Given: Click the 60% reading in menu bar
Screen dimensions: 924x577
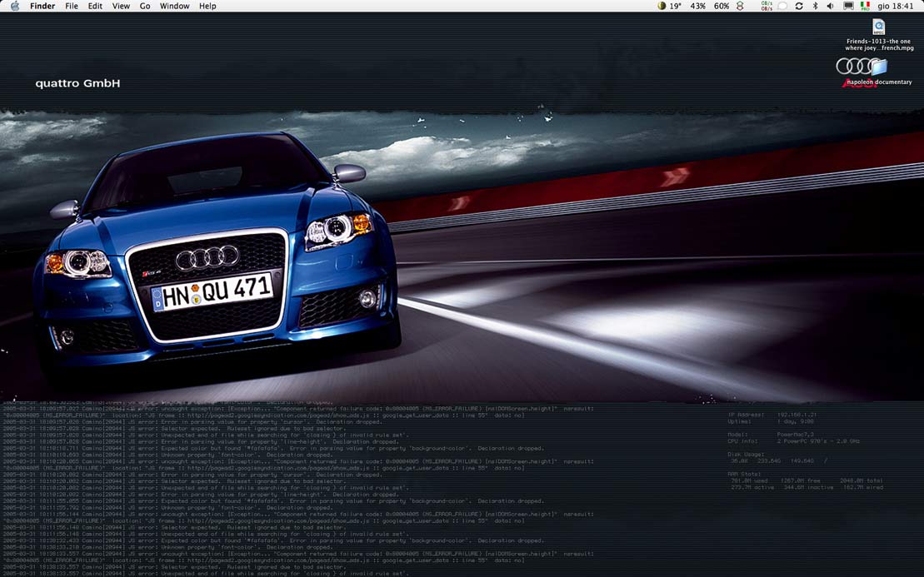Looking at the screenshot, I should point(722,6).
